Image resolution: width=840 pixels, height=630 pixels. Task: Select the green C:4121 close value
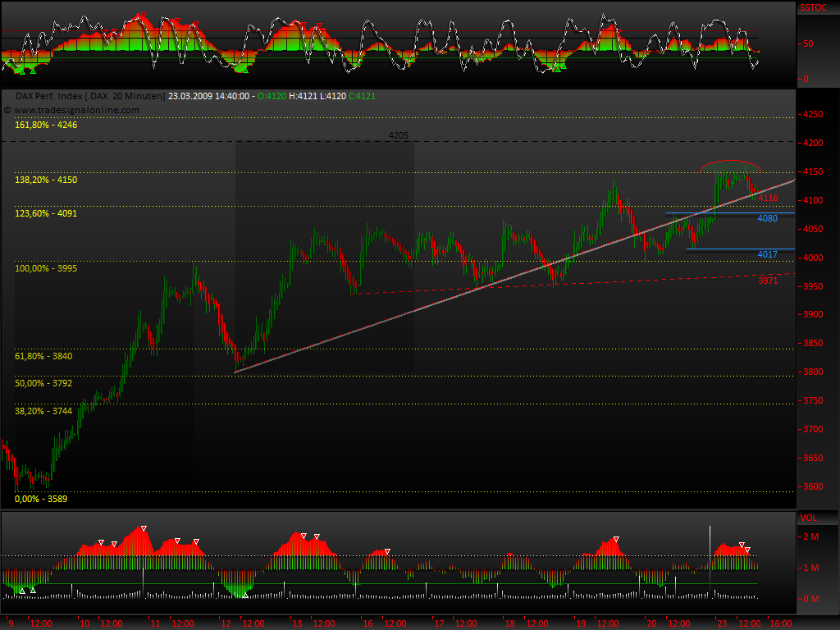[363, 96]
